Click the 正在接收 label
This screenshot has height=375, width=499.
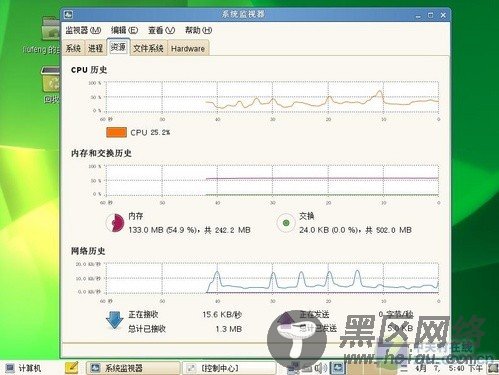tap(143, 314)
